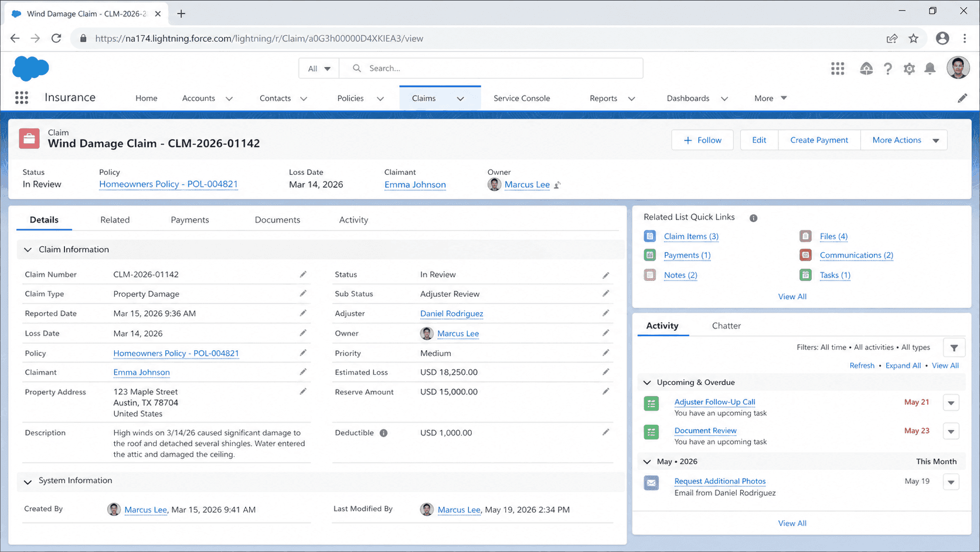Image resolution: width=980 pixels, height=552 pixels.
Task: Open the App Launcher grid icon
Action: coord(22,98)
